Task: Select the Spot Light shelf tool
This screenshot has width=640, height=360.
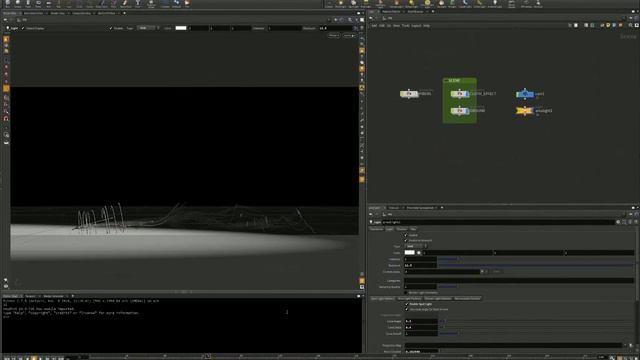Action: pos(353,4)
